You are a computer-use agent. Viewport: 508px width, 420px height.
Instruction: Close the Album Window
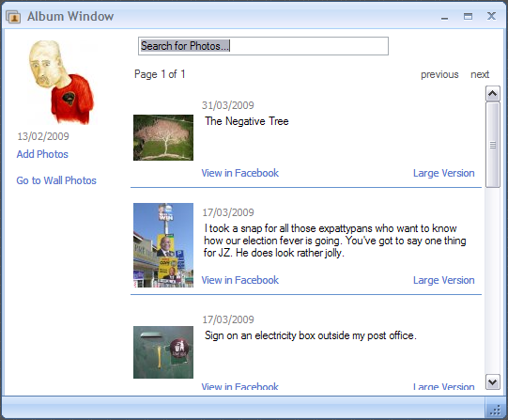(x=491, y=16)
